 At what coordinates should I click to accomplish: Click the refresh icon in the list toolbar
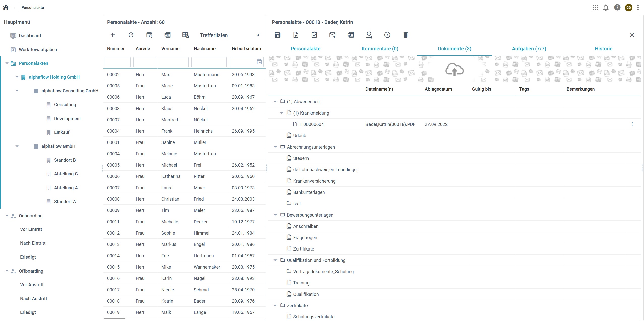(131, 35)
